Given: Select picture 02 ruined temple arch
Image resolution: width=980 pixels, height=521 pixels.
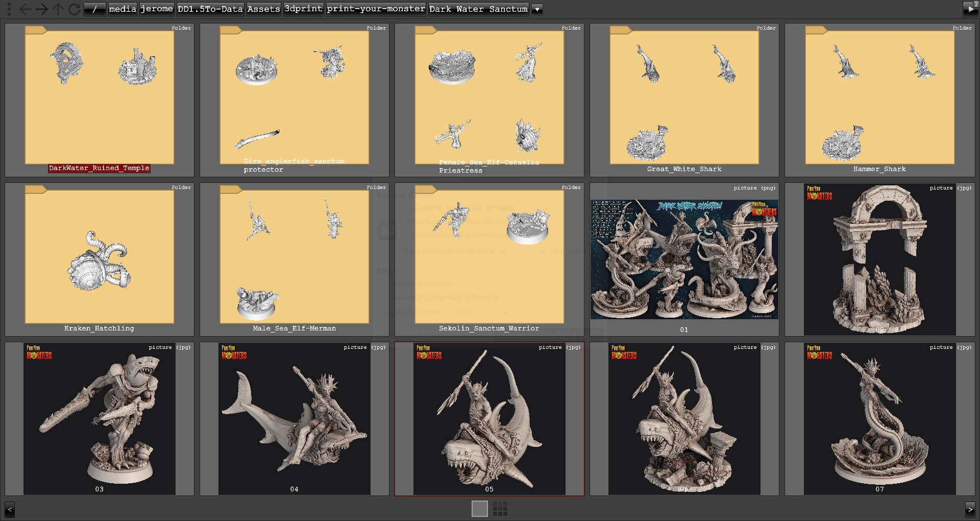Looking at the screenshot, I should point(880,259).
